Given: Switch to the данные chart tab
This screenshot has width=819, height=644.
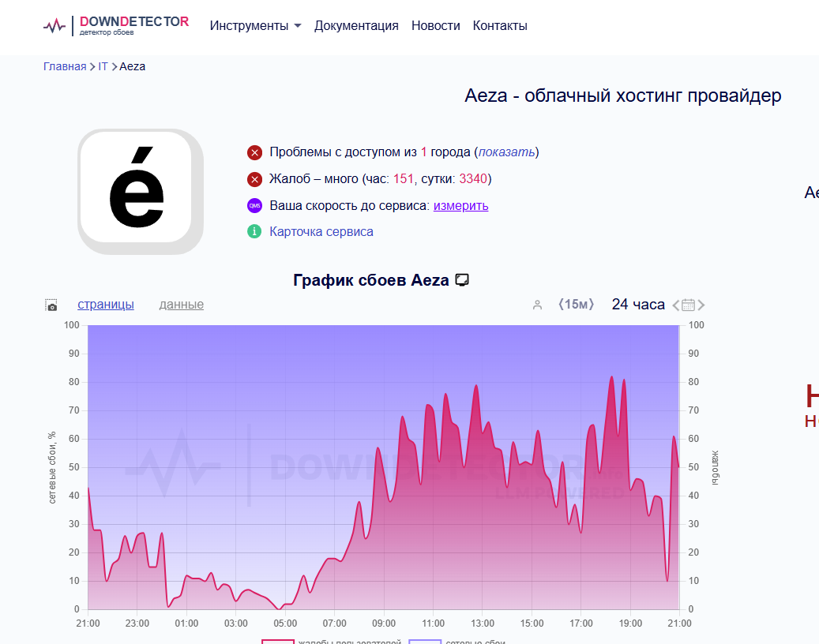Looking at the screenshot, I should (181, 305).
